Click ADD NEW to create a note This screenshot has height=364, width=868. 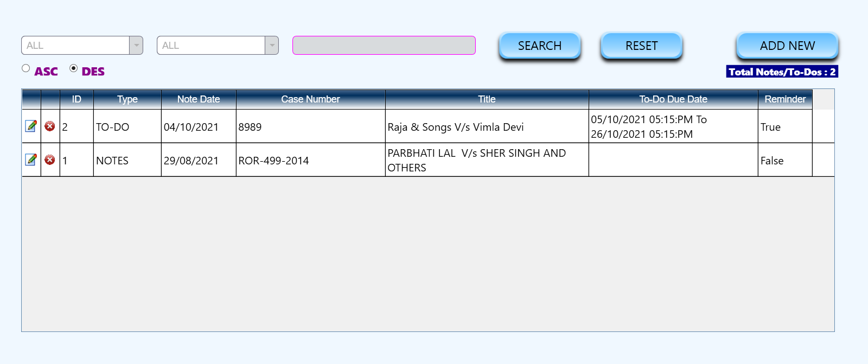pos(787,46)
